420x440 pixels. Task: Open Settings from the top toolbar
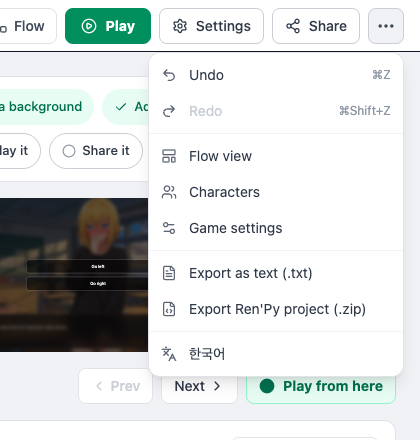[x=211, y=26]
